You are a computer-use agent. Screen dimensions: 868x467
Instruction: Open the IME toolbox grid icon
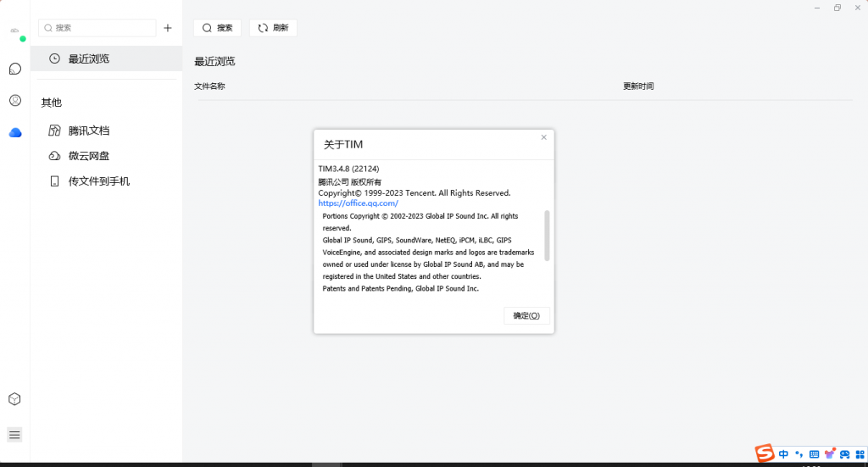click(860, 454)
